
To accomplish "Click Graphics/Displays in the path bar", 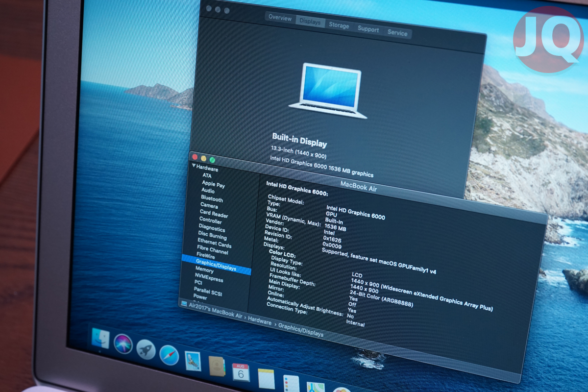I will click(301, 331).
